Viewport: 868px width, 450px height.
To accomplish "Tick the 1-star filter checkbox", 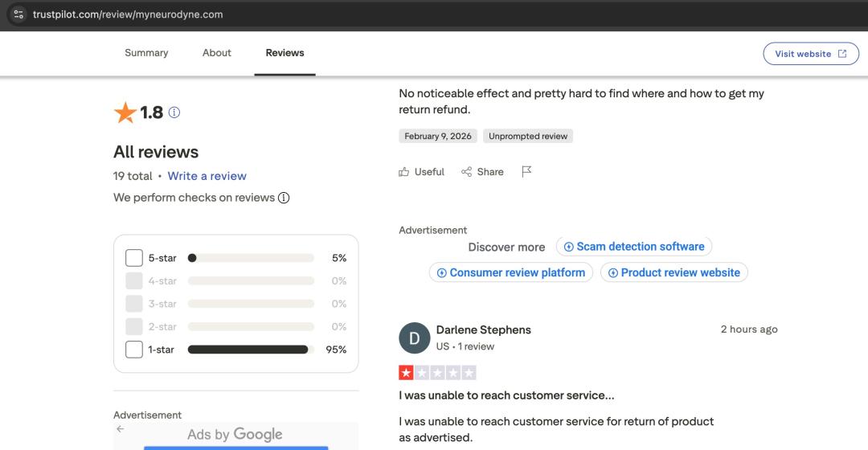I will (134, 350).
